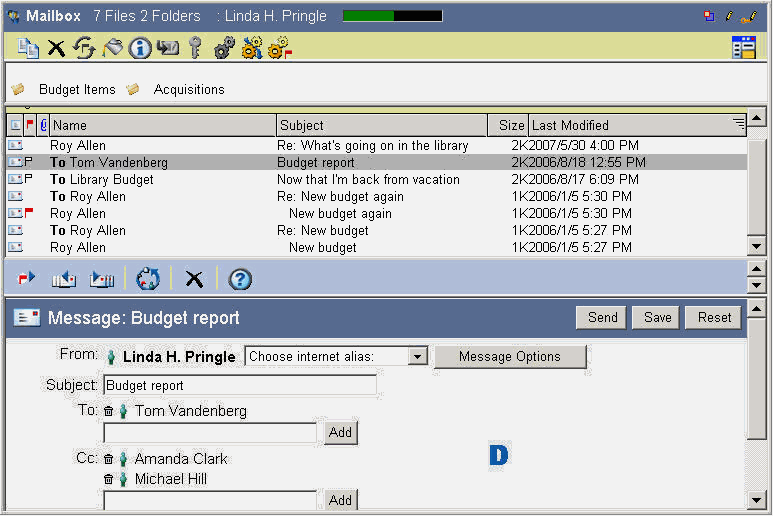Open the Budget Items folder
This screenshot has height=516, width=773.
77,90
